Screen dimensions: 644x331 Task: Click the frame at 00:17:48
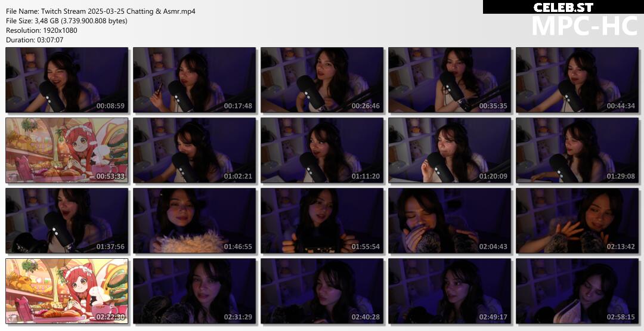(x=194, y=80)
